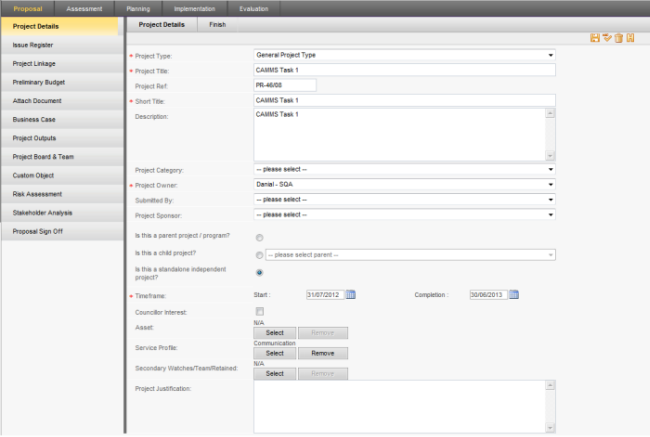Switch to the Assessment tab
The height and width of the screenshot is (437, 650).
pos(84,7)
